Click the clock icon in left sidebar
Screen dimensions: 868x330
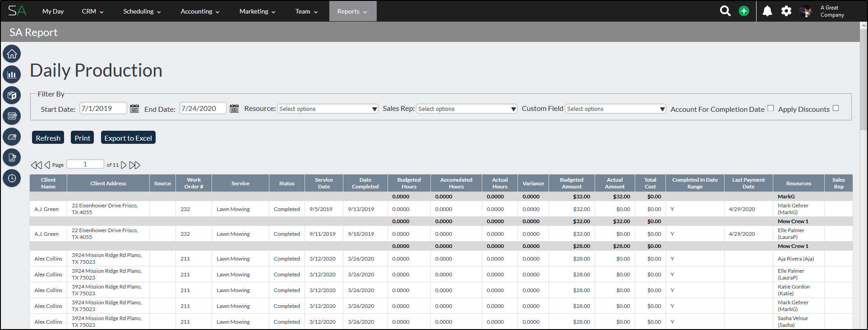[12, 178]
